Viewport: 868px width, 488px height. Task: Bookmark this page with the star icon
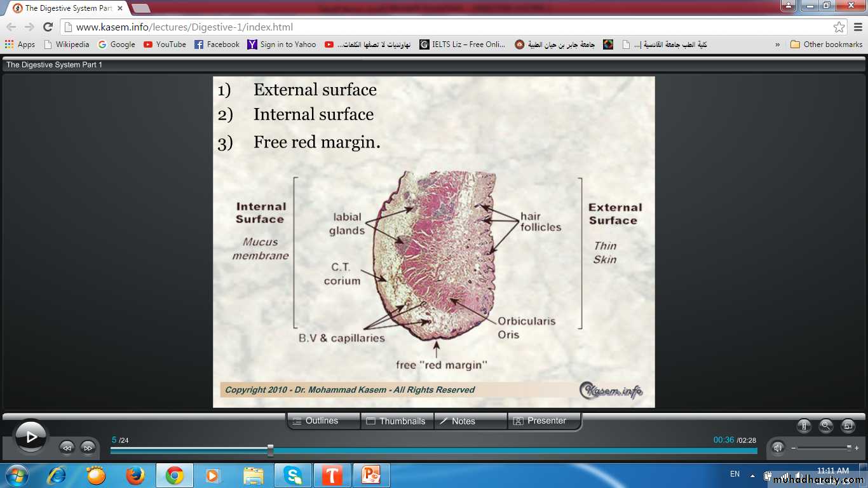(x=839, y=27)
